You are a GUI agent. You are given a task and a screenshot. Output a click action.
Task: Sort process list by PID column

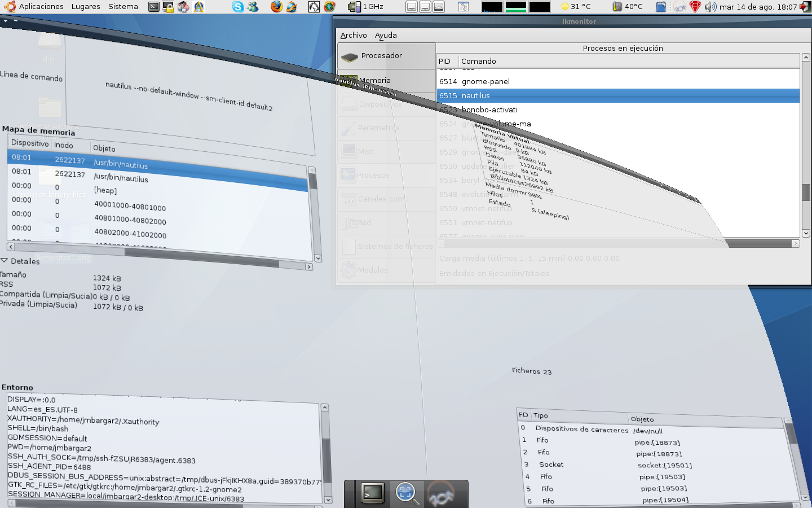tap(447, 61)
